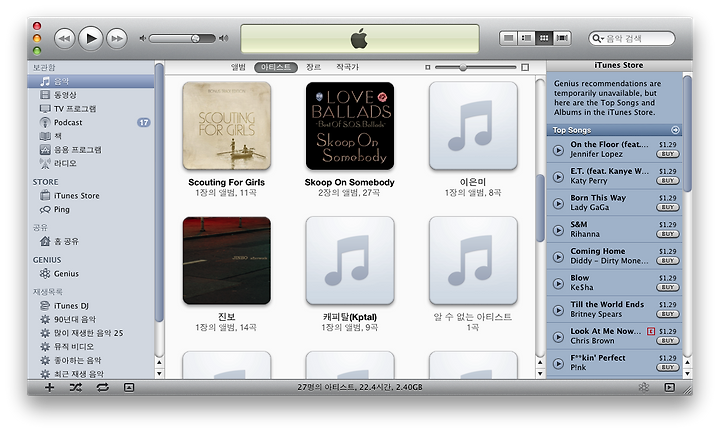Switch to the 작곡가 tab

(347, 67)
